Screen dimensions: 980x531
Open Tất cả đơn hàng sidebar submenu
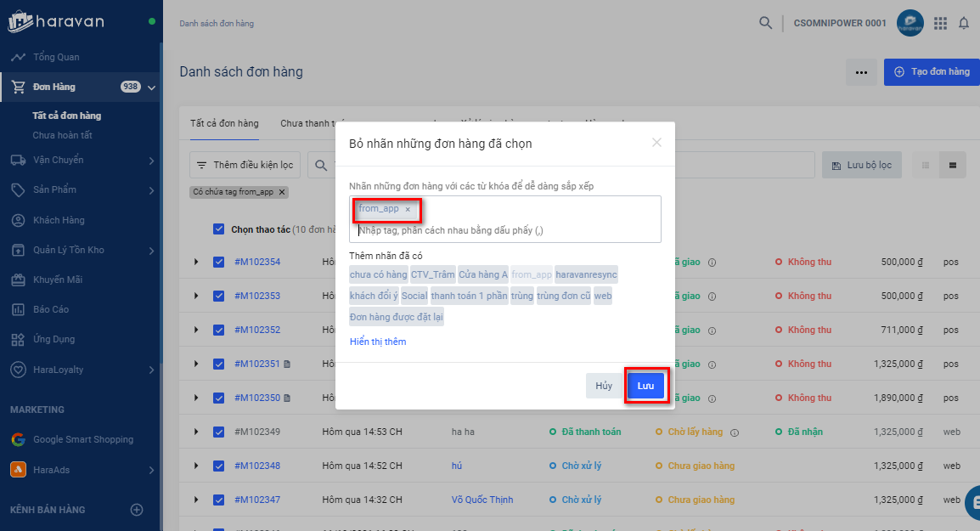click(x=67, y=116)
